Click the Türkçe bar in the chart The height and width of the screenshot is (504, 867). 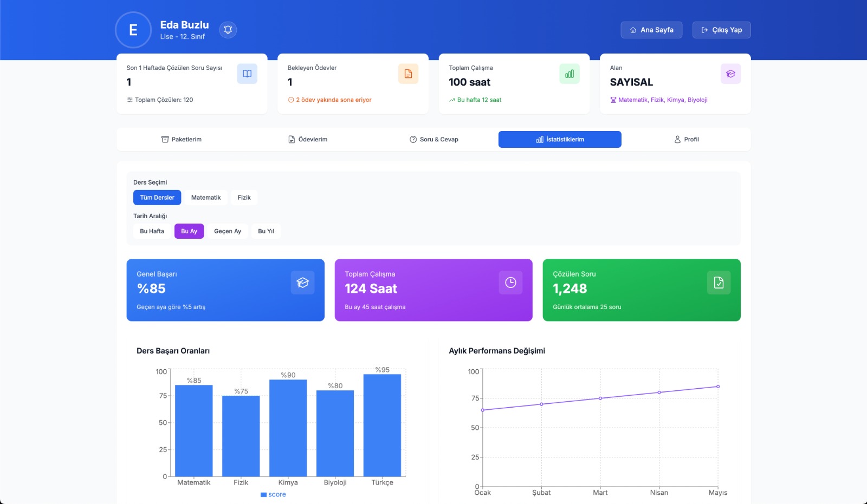(x=382, y=426)
